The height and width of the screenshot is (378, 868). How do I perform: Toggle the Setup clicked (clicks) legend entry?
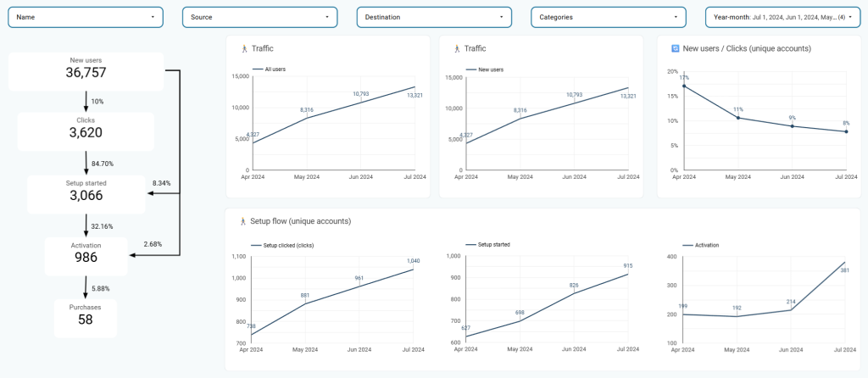pos(288,244)
